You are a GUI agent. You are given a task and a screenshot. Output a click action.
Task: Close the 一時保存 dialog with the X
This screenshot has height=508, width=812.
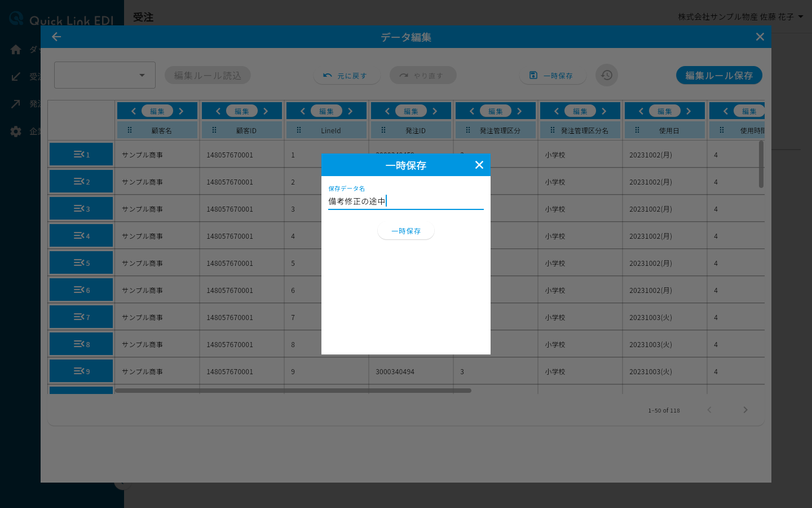(479, 165)
